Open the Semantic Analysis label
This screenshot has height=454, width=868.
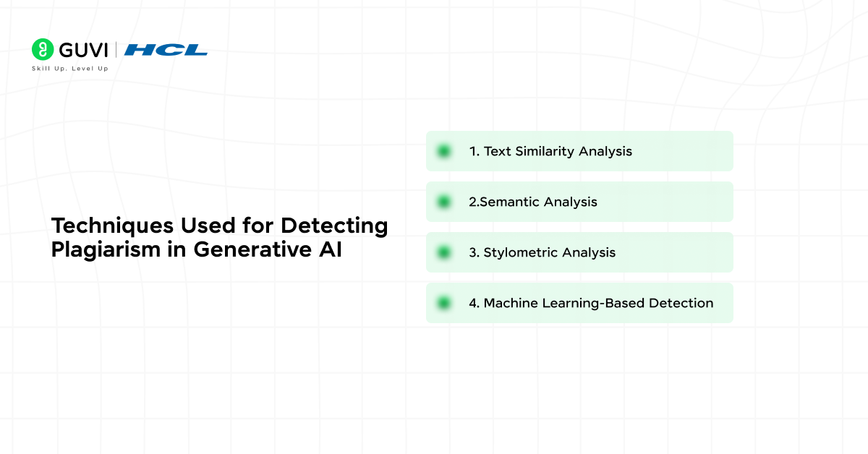pyautogui.click(x=533, y=202)
